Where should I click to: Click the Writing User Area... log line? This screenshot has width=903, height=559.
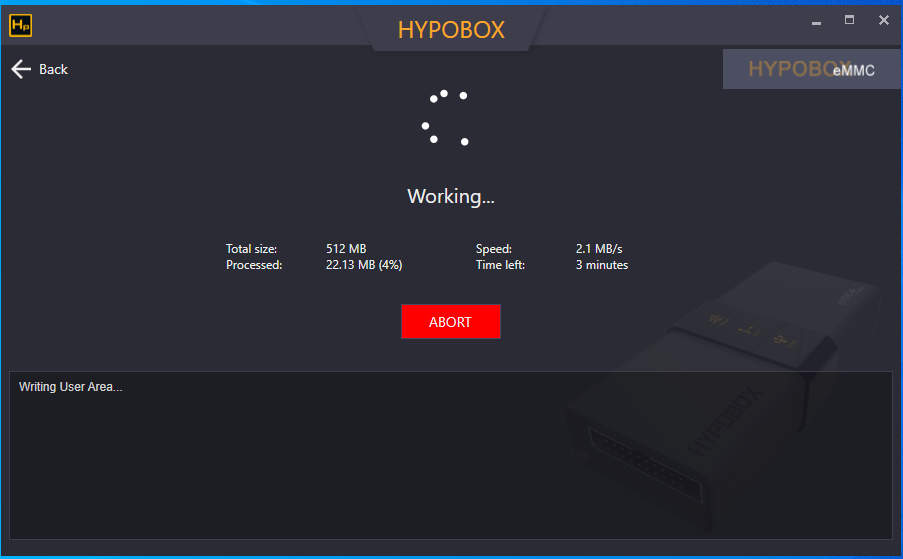click(70, 387)
